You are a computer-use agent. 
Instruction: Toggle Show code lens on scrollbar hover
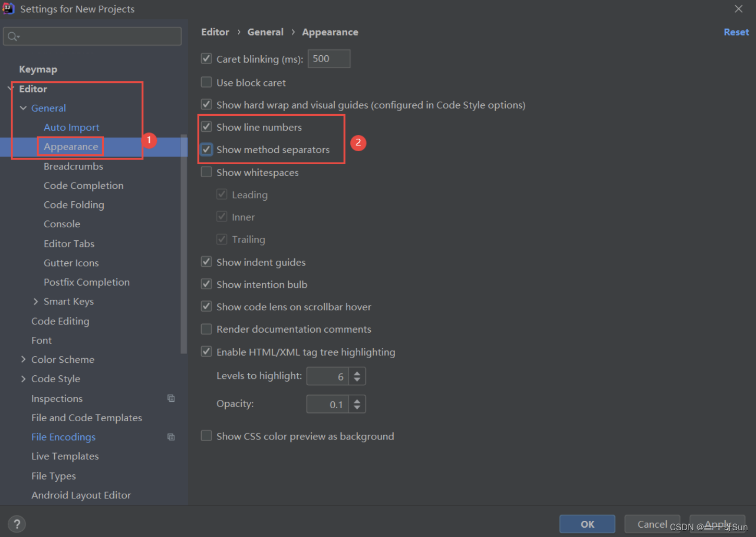(206, 307)
